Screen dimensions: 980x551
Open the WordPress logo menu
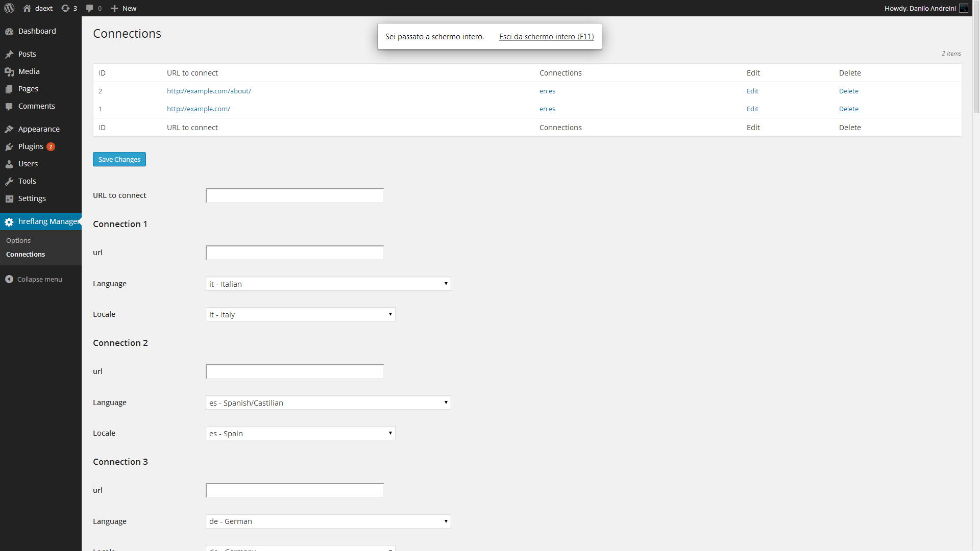click(x=9, y=8)
